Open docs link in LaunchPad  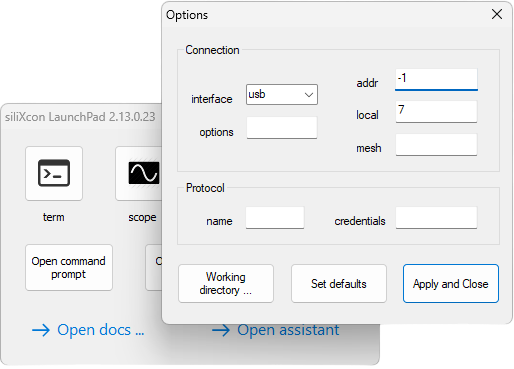tap(101, 330)
